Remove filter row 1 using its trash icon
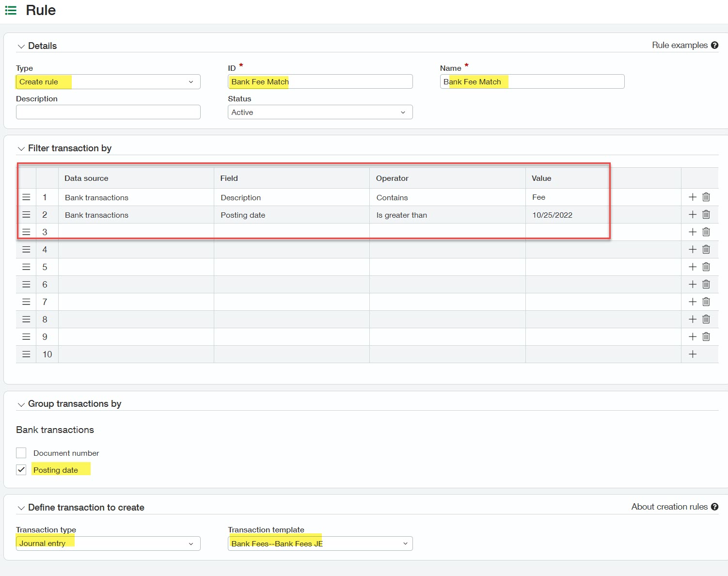This screenshot has height=576, width=728. pos(706,197)
